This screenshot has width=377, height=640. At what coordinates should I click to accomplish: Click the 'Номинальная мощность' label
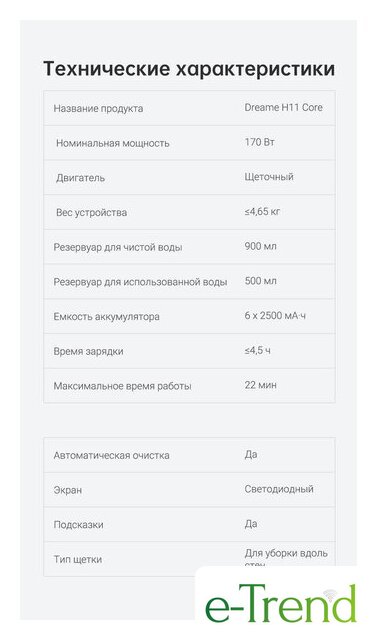coord(113,143)
